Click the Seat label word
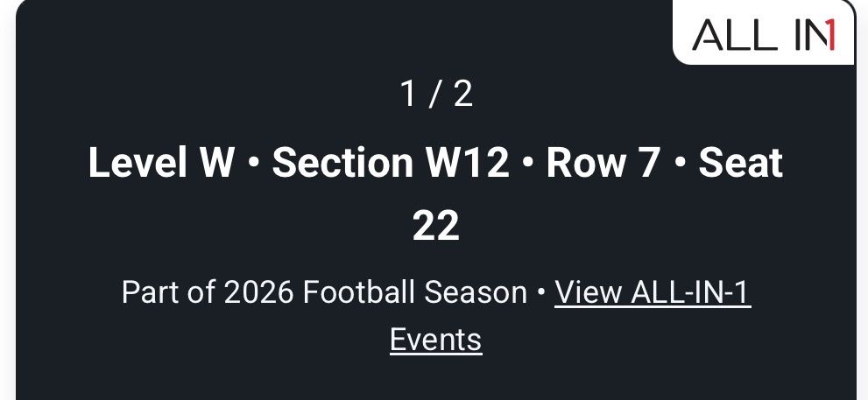 741,163
